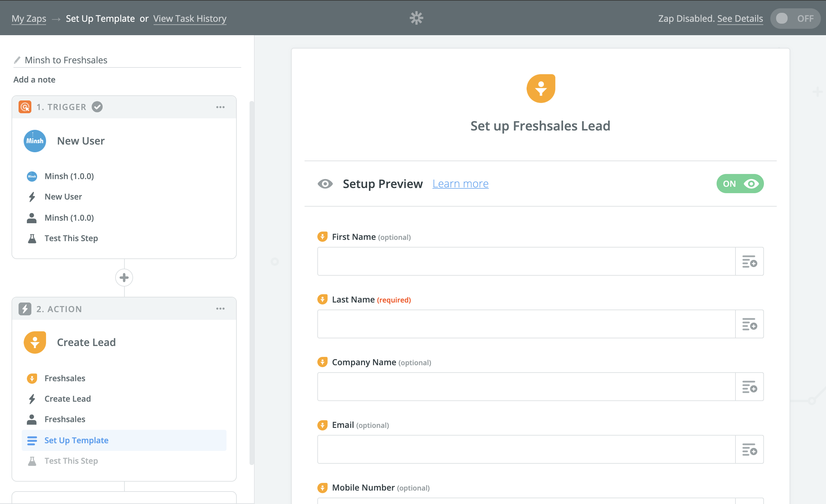Insert a field into Company Name
This screenshot has height=504, width=826.
coord(749,387)
